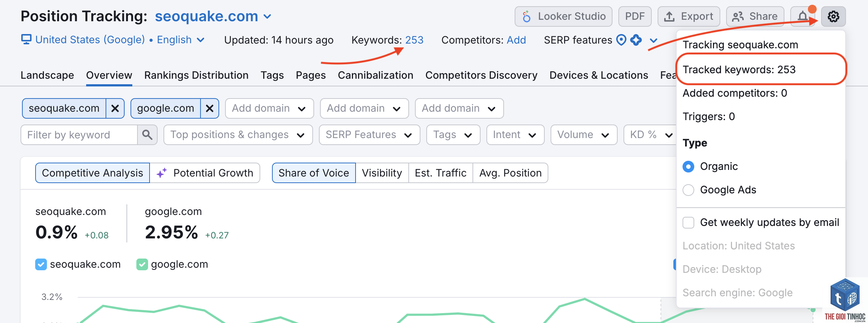Open first Add domain dropdown

(269, 108)
